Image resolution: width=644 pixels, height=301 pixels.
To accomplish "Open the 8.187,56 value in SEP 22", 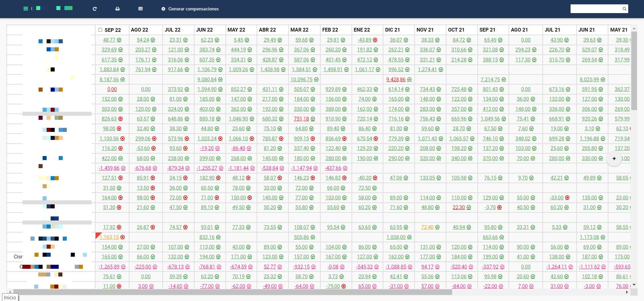I will (x=109, y=80).
